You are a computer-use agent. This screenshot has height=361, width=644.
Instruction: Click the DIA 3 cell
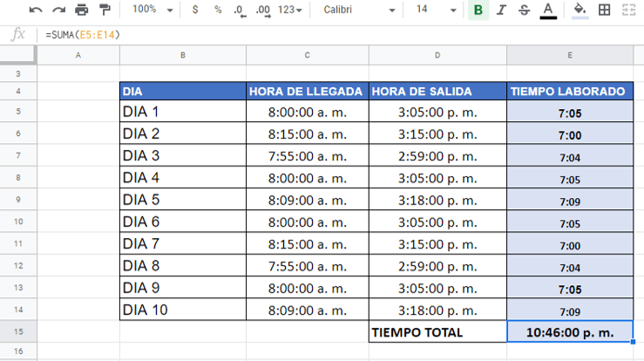(x=183, y=155)
